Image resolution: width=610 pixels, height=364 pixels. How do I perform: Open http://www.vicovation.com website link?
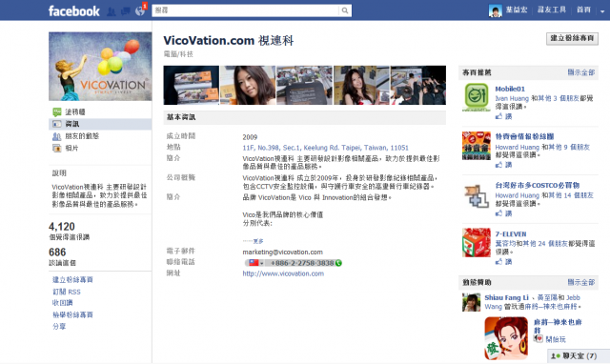283,273
